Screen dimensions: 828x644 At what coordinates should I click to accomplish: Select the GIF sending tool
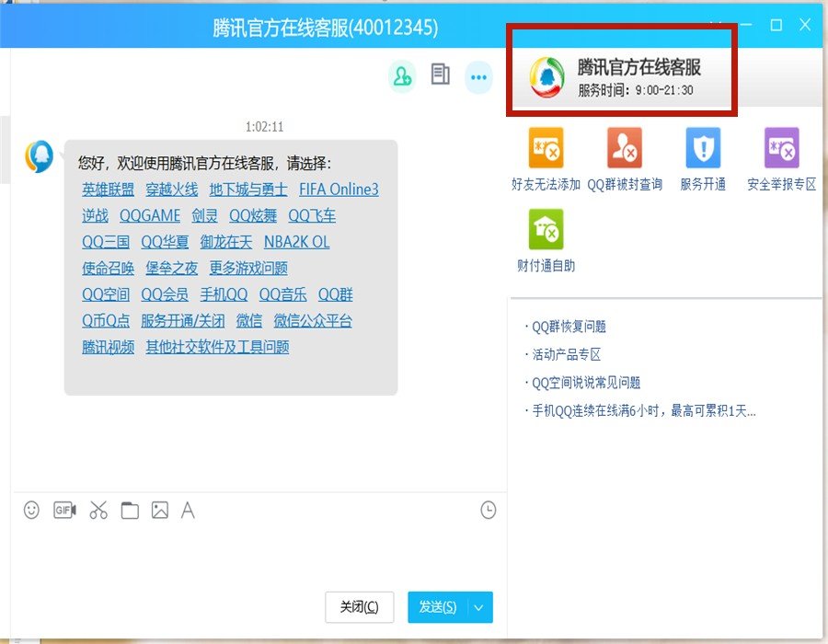click(x=63, y=510)
